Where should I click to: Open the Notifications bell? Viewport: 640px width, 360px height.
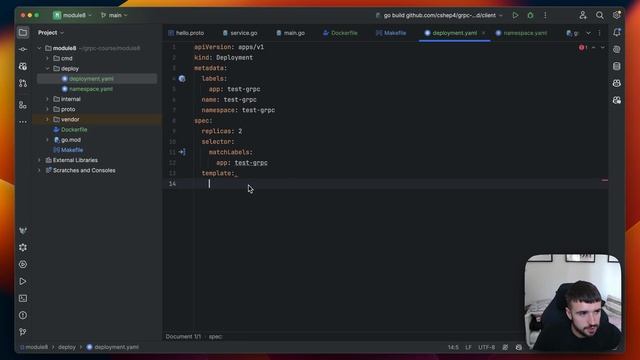coord(617,33)
